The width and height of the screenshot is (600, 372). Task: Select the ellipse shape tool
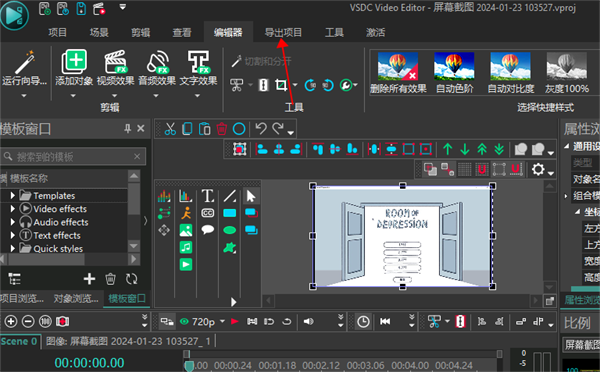coord(229,230)
